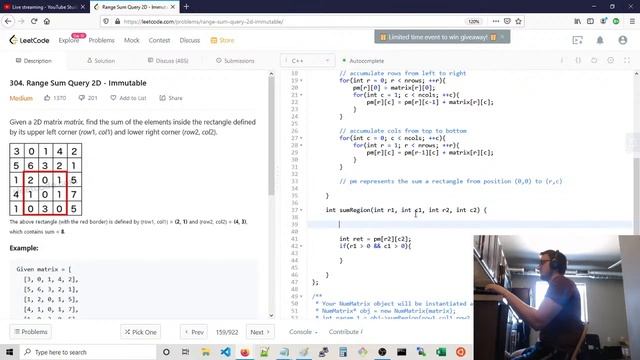The height and width of the screenshot is (360, 640).
Task: Bookmark this page with the star icon
Action: [x=518, y=21]
